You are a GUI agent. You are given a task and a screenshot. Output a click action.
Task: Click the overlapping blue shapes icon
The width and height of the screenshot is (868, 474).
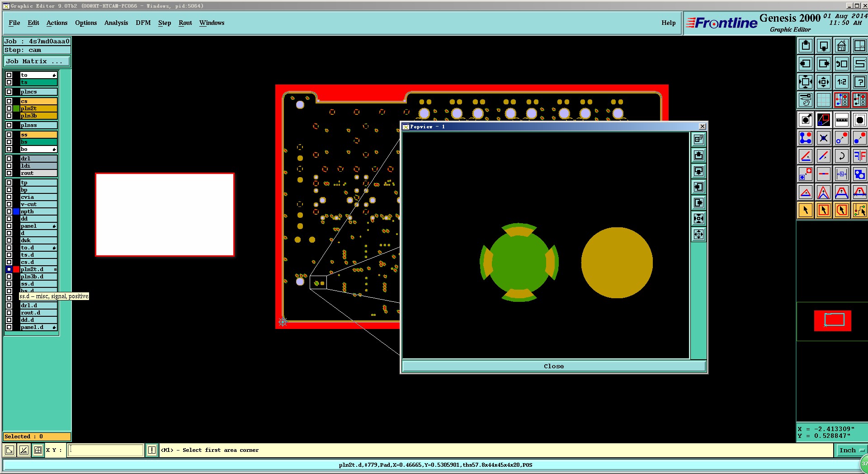click(x=859, y=174)
